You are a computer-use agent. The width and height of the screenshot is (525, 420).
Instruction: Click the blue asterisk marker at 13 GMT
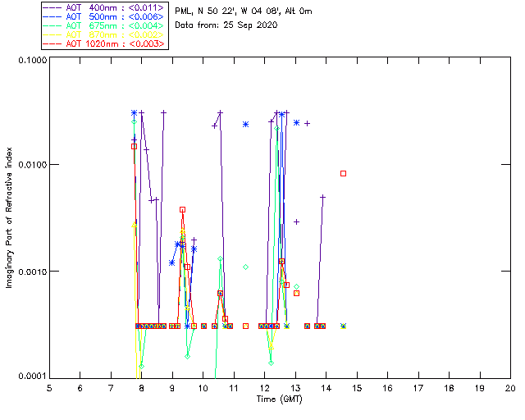[296, 122]
